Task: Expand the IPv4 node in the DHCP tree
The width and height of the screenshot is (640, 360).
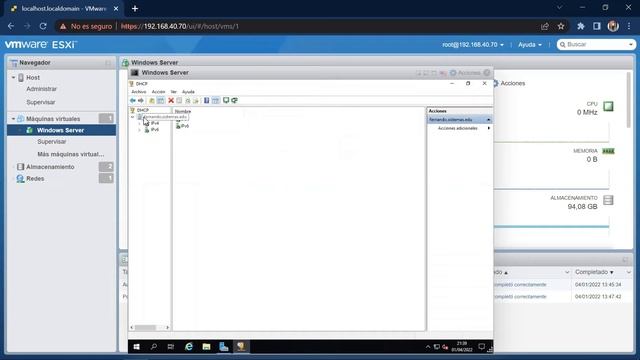Action: click(140, 123)
